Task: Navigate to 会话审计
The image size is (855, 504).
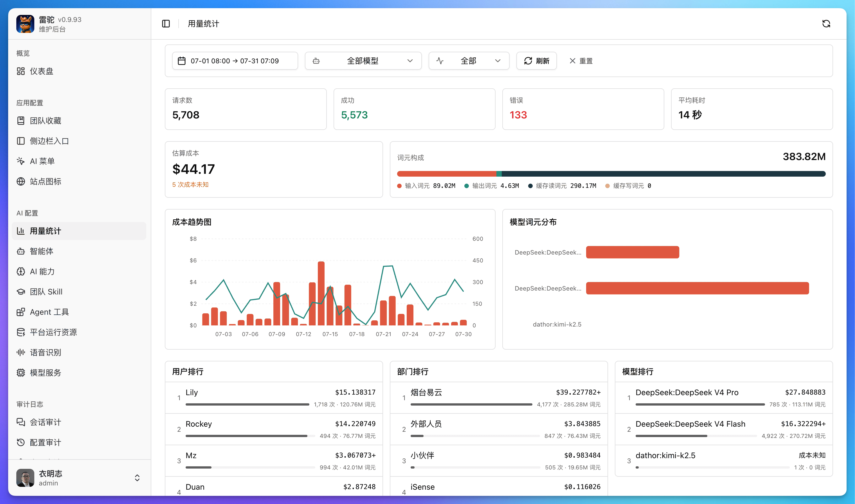Action: click(79, 422)
